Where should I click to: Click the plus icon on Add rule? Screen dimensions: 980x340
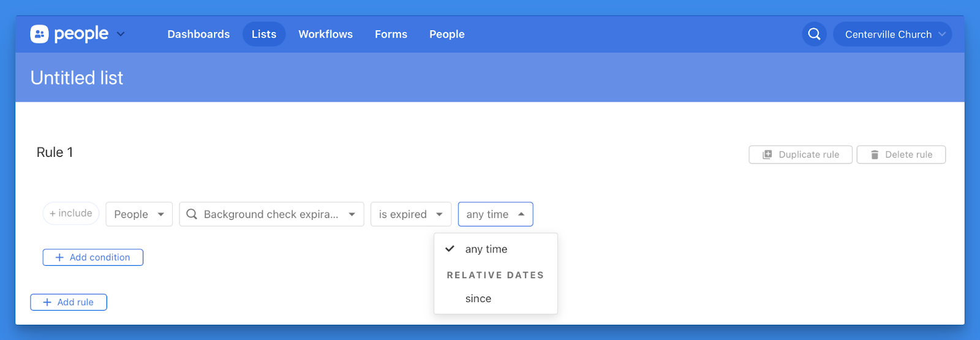pyautogui.click(x=47, y=303)
